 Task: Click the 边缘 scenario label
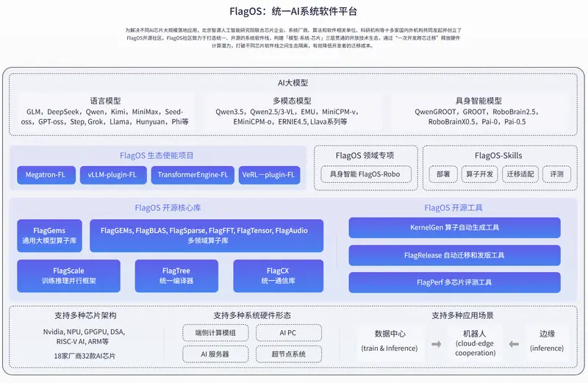click(547, 334)
